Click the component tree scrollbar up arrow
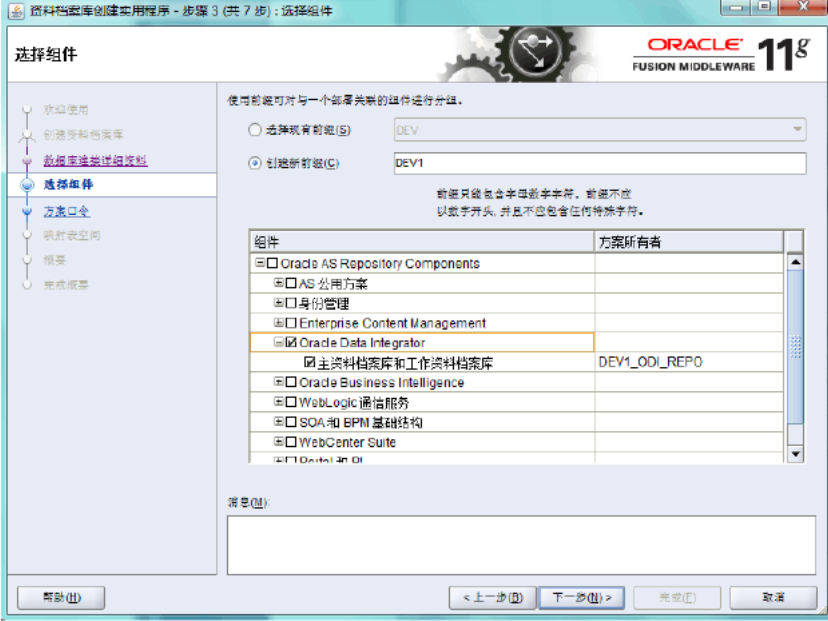The height and width of the screenshot is (621, 828). coord(796,262)
